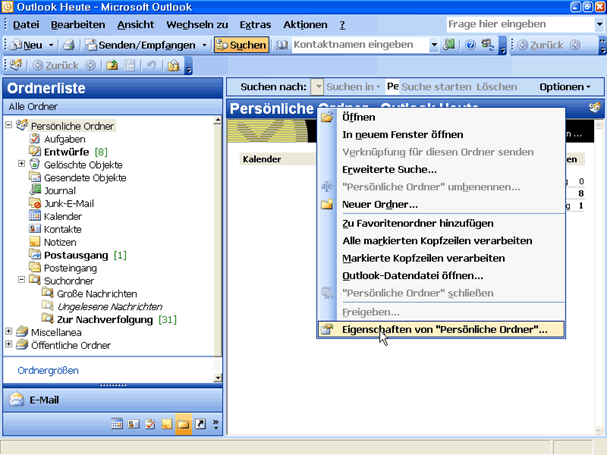
Task: Expand the Öffentliche Ordner node
Action: click(x=9, y=344)
